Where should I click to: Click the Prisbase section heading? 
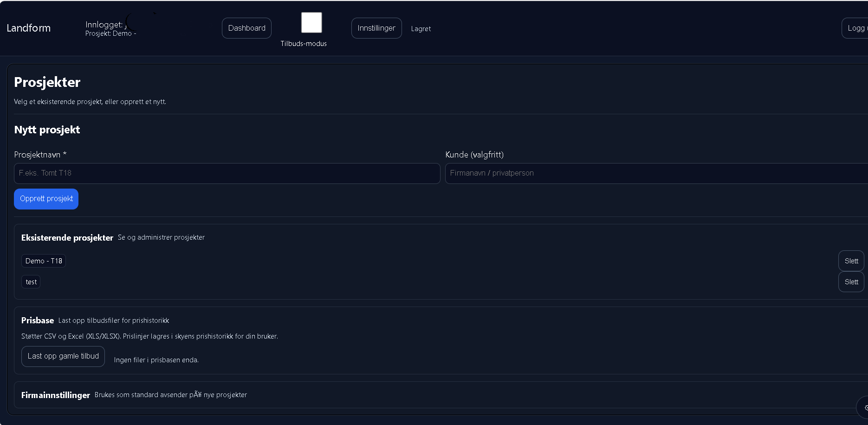coord(38,320)
